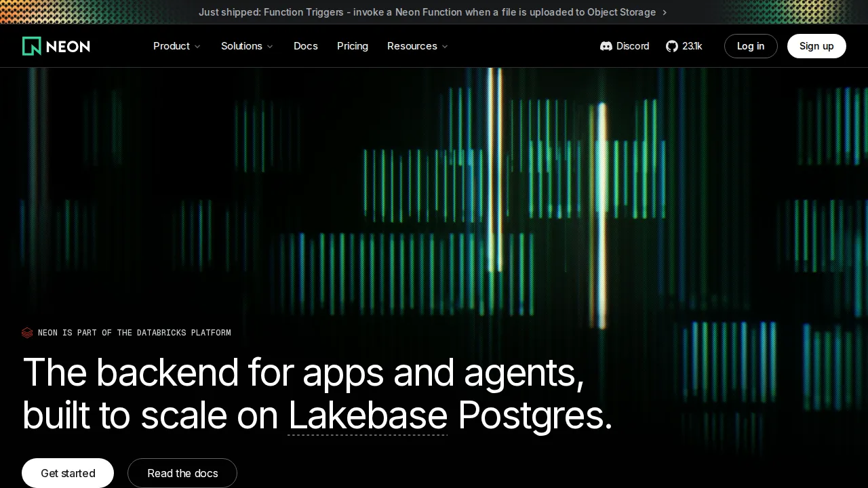Click the Read the docs button
The height and width of the screenshot is (488, 868).
[x=182, y=473]
